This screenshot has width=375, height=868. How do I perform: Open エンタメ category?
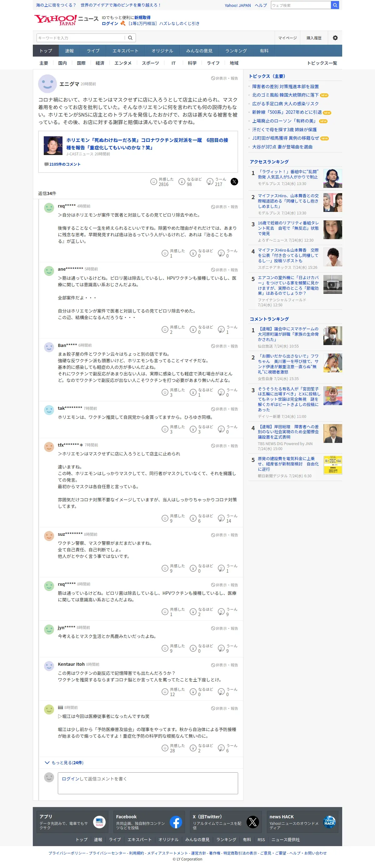(x=123, y=63)
